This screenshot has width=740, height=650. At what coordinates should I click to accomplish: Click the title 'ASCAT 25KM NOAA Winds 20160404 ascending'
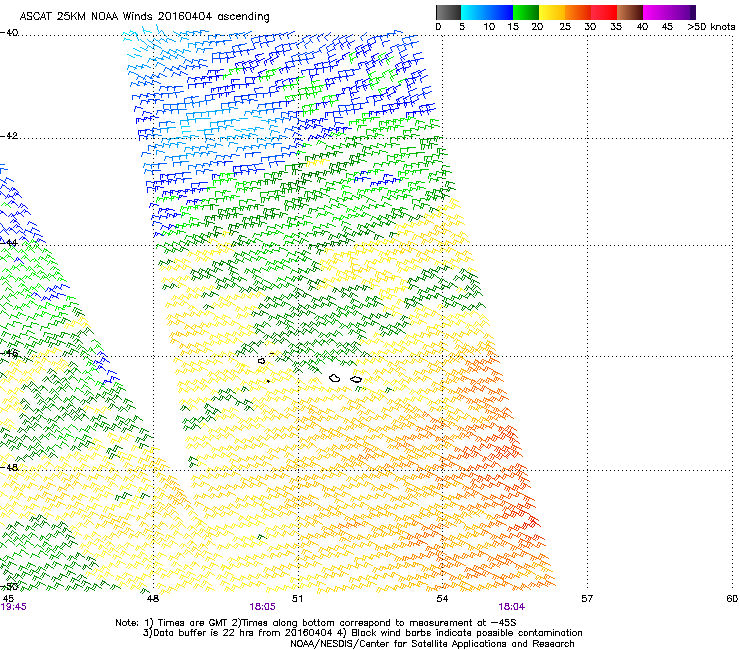pos(144,16)
